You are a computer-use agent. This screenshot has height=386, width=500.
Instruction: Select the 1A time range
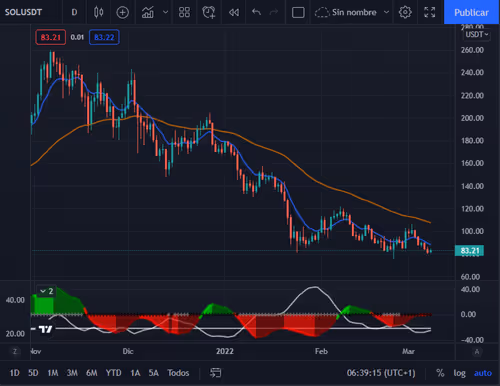[x=135, y=373]
